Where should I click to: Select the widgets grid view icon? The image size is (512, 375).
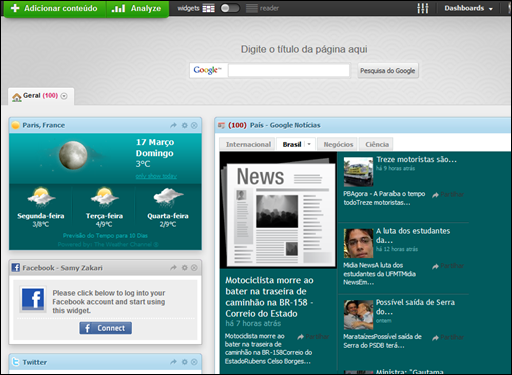(209, 8)
